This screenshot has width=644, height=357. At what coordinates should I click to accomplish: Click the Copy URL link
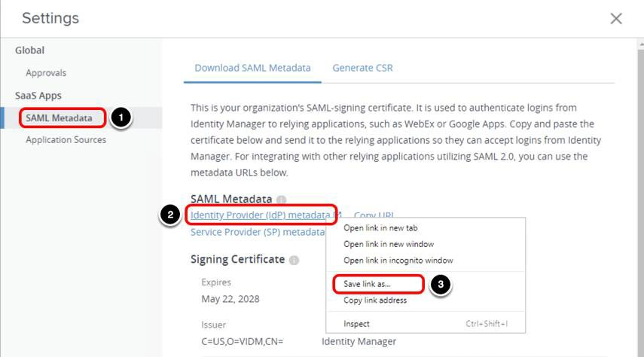[374, 215]
